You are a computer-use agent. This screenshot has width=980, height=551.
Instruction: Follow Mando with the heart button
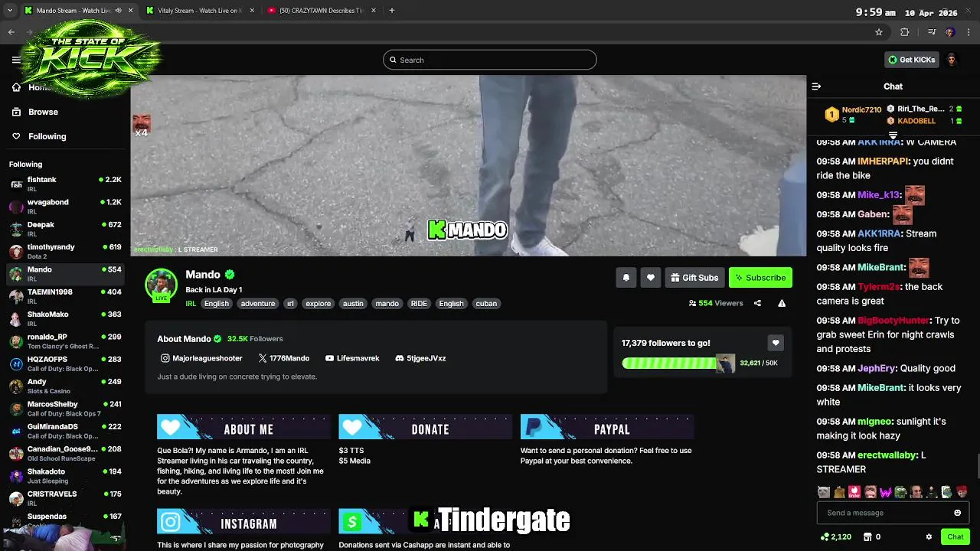click(650, 278)
